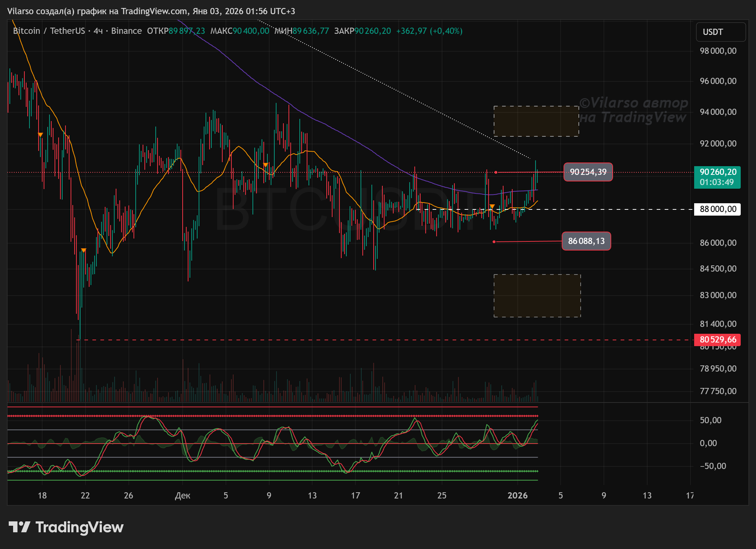Click the −50,00 oscillator scale label

[x=713, y=466]
